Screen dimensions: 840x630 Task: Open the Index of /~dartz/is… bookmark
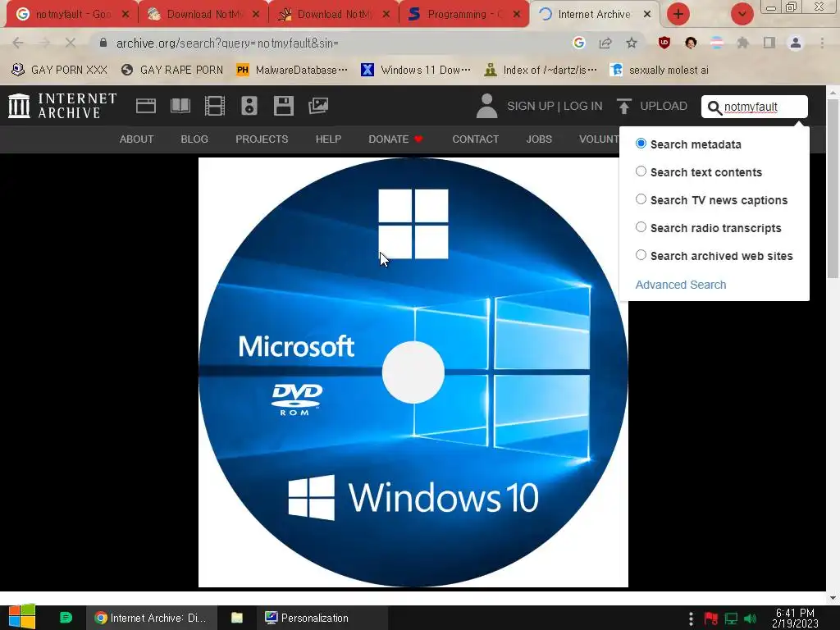tap(541, 70)
